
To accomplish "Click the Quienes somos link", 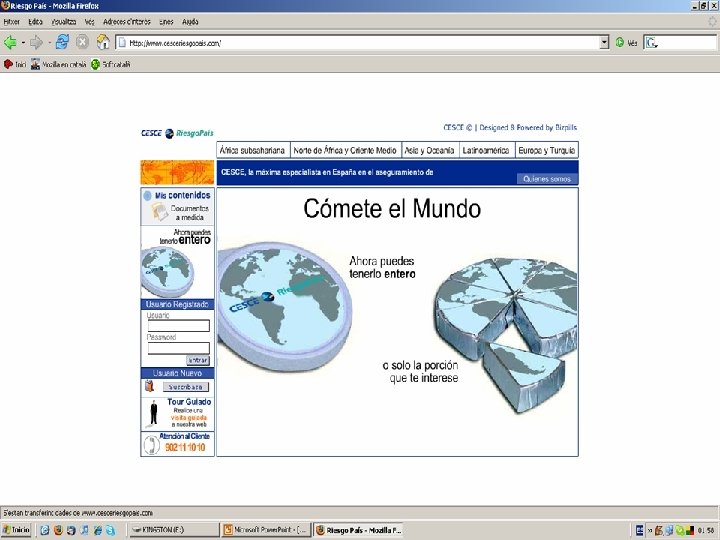I will coord(547,179).
